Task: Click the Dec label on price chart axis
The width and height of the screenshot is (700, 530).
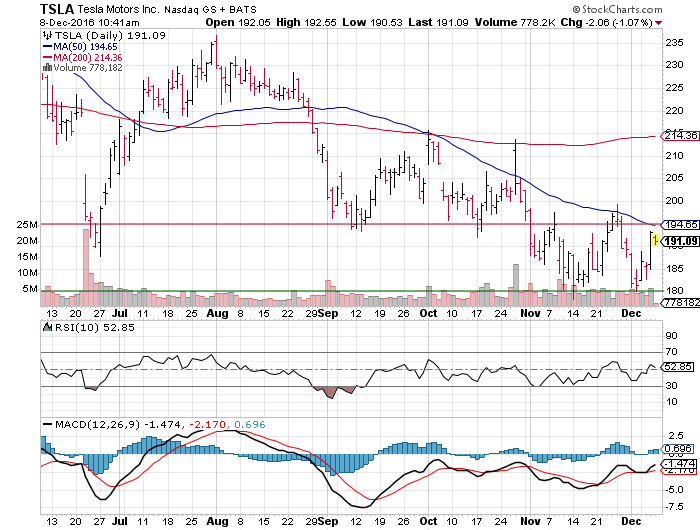Action: click(x=631, y=313)
